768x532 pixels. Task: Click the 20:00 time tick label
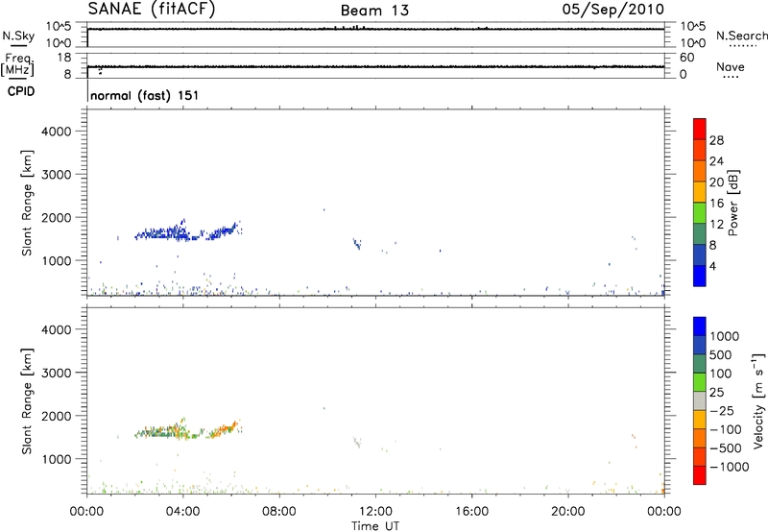tap(567, 512)
